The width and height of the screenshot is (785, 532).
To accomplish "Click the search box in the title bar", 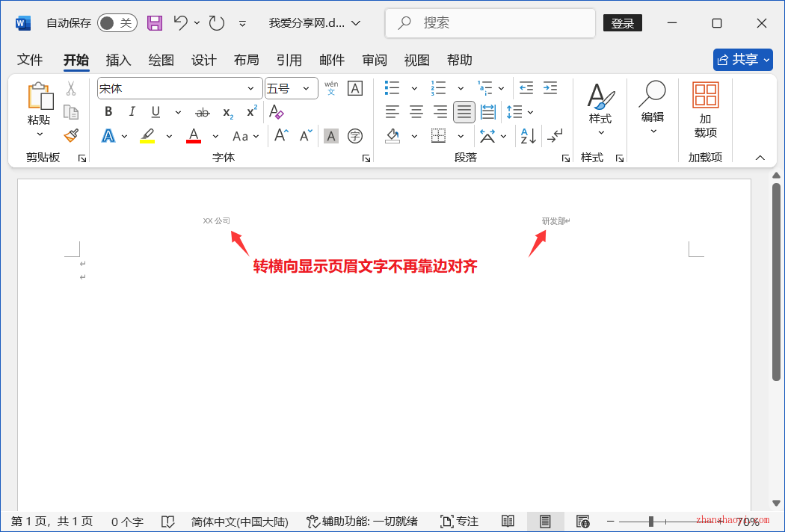I will (x=490, y=23).
